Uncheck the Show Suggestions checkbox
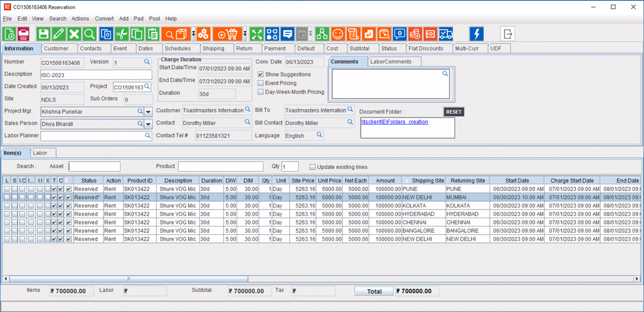This screenshot has height=312, width=644. tap(261, 74)
